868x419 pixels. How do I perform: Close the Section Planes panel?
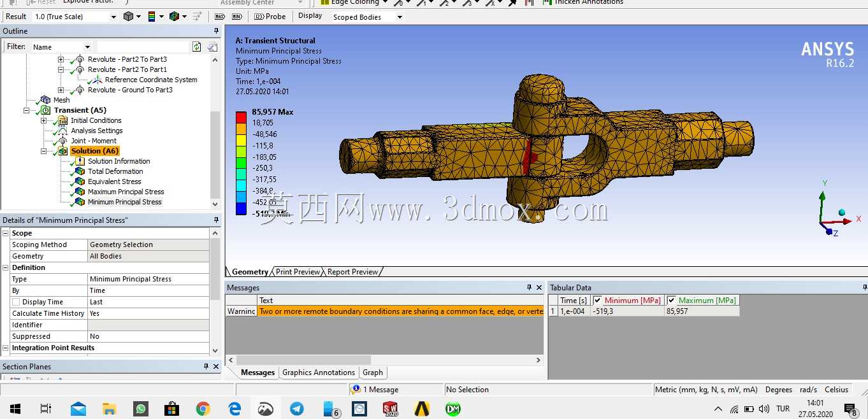216,367
